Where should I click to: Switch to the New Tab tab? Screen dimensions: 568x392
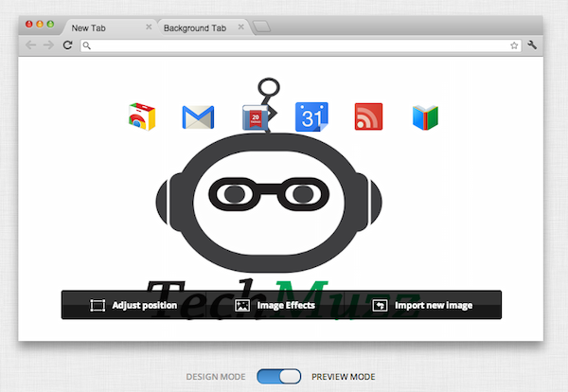click(109, 27)
